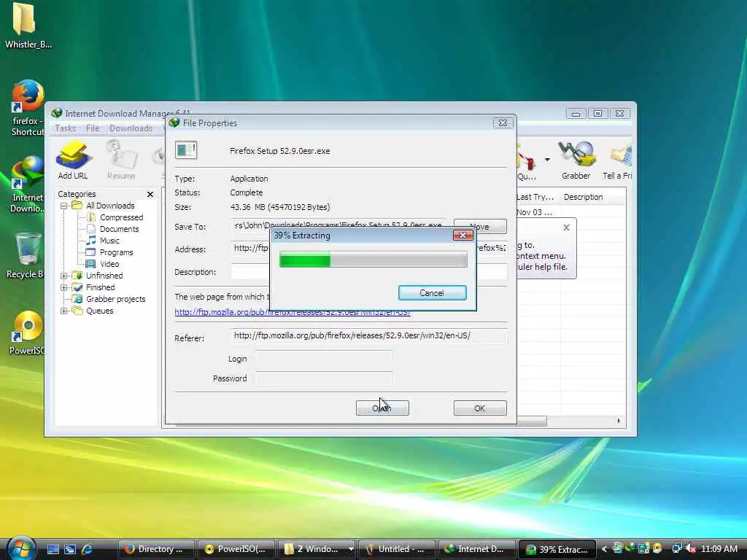747x560 pixels.
Task: Switch to the Directory taskbar button
Action: [156, 549]
